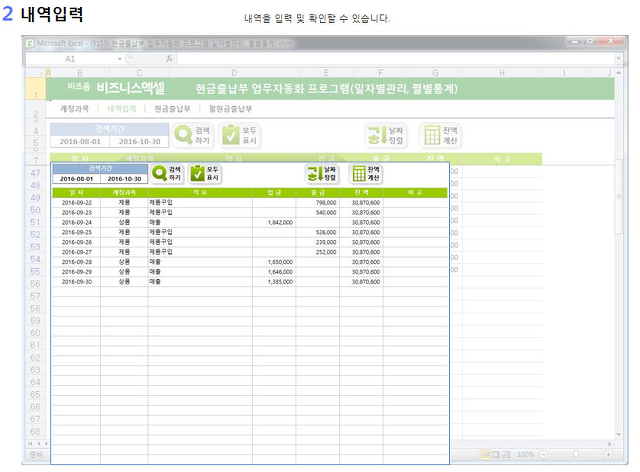
Task: Click the faded background start date 2016-08-01
Action: tap(80, 142)
